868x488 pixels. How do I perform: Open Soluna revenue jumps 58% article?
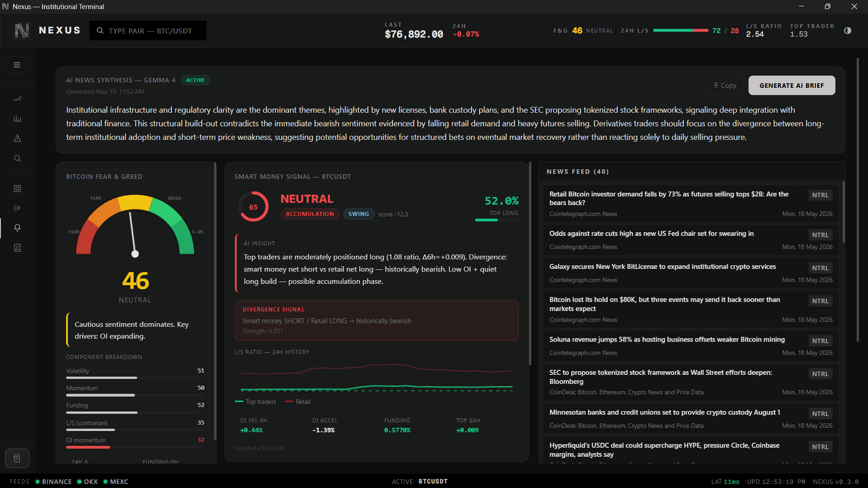click(x=691, y=346)
